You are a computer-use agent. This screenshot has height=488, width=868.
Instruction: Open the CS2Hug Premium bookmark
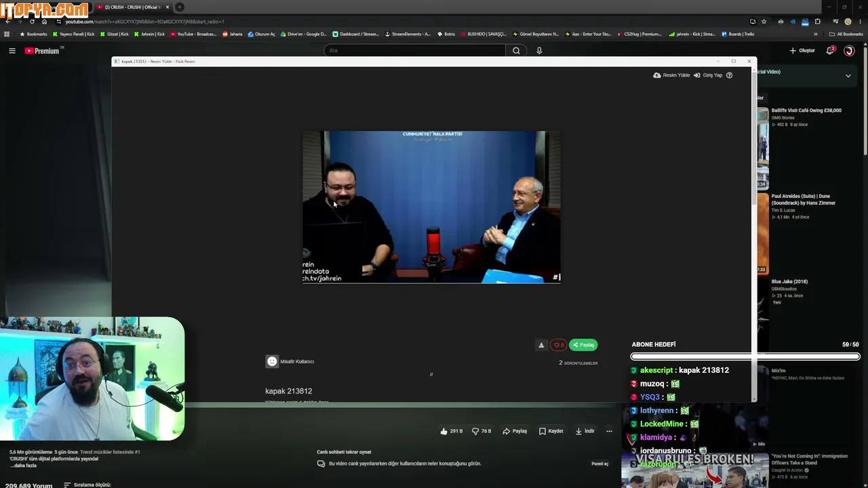(639, 34)
